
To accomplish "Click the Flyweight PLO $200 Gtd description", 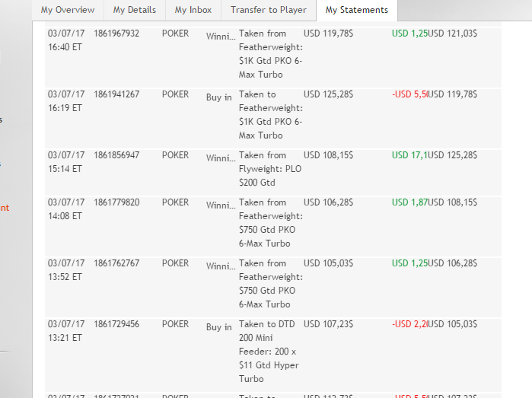I will tap(270, 169).
